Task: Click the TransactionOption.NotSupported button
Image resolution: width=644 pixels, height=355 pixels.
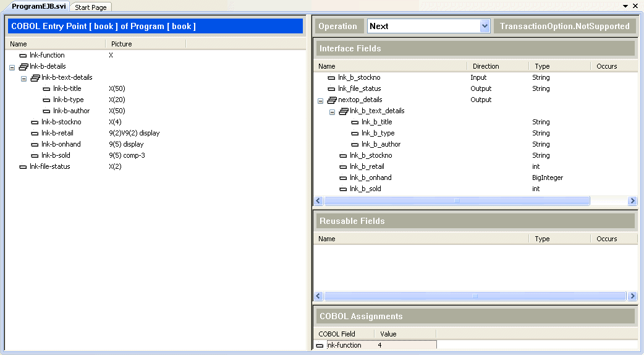Action: click(564, 26)
